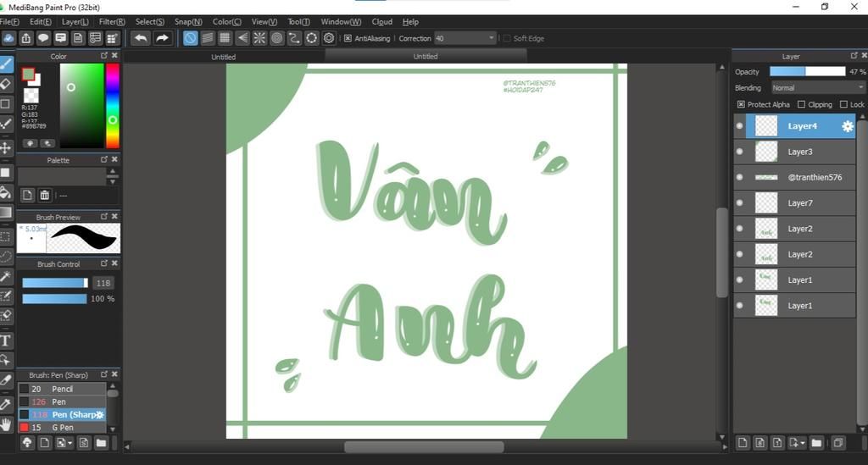The height and width of the screenshot is (465, 868).
Task: Select the Snap Off icon
Action: (190, 38)
